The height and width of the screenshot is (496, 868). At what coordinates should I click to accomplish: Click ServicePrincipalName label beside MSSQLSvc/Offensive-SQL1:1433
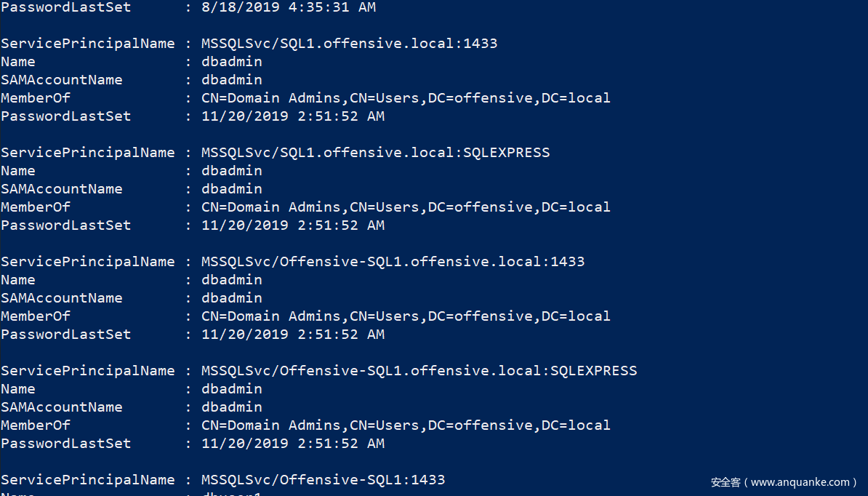pyautogui.click(x=87, y=480)
